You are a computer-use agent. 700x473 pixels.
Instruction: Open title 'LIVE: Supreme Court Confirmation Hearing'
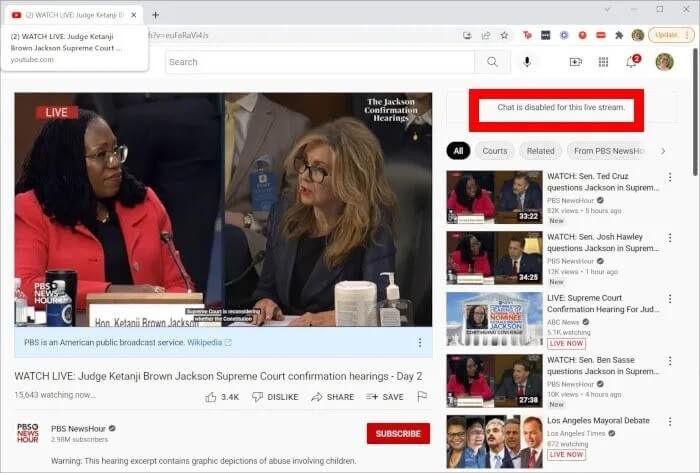(x=603, y=303)
